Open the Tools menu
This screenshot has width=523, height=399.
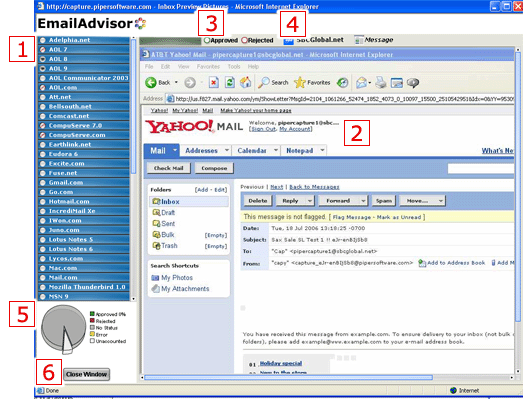(234, 66)
